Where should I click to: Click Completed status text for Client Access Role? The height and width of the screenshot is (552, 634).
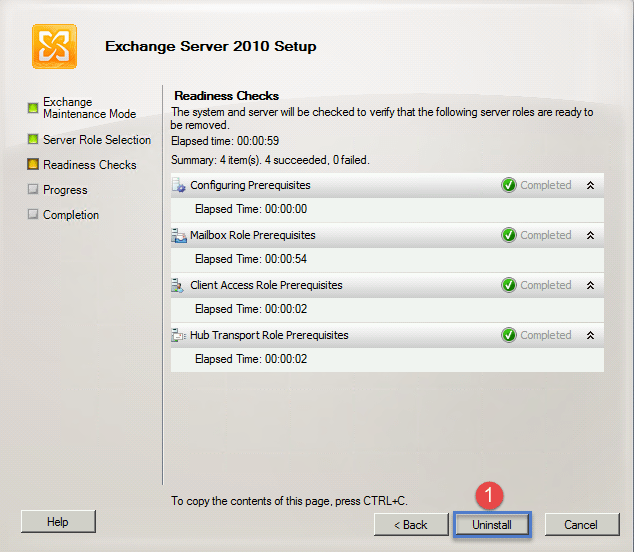pos(546,286)
